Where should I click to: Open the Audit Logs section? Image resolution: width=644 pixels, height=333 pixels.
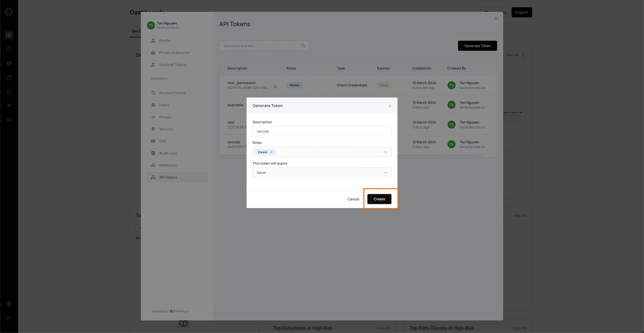click(x=168, y=153)
